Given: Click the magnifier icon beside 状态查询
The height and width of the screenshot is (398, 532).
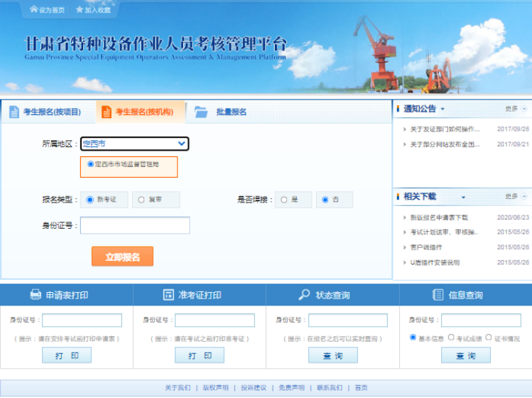Looking at the screenshot, I should tap(304, 295).
